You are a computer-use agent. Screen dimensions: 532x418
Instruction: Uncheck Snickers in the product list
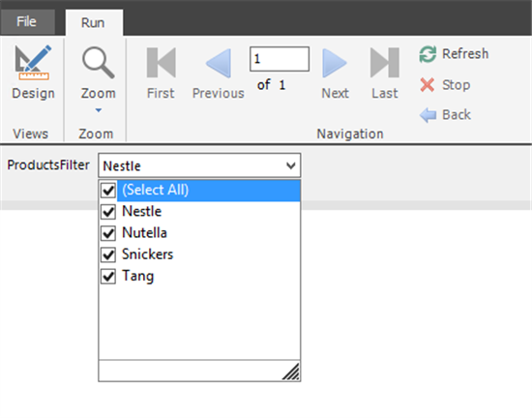(108, 254)
